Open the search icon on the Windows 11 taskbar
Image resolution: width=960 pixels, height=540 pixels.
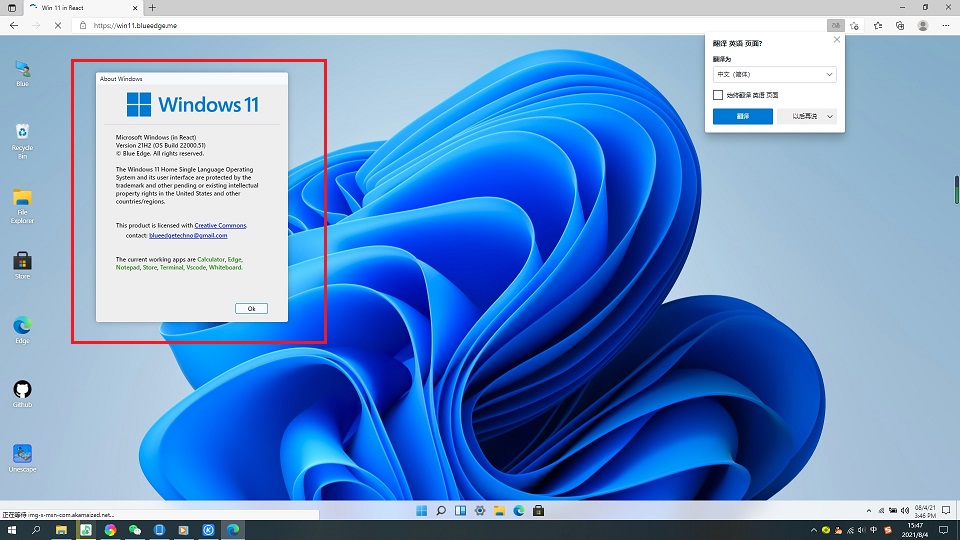point(441,511)
